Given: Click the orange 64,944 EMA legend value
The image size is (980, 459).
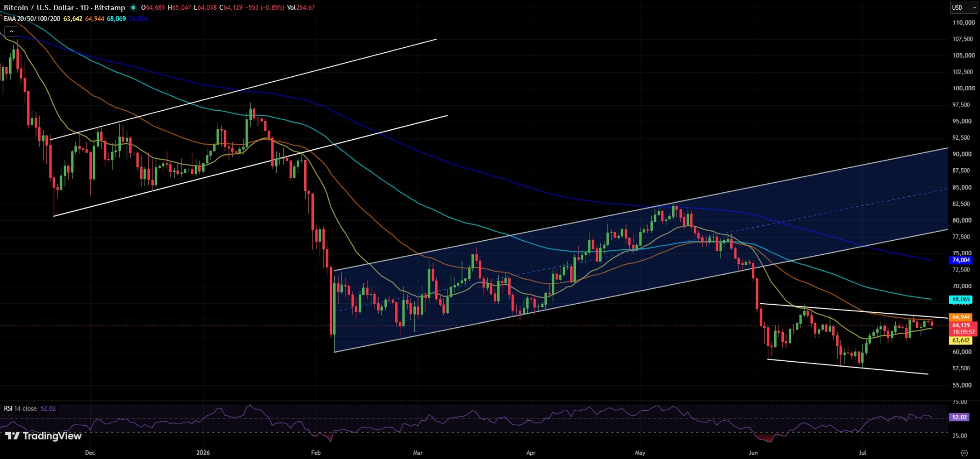Looking at the screenshot, I should [x=95, y=19].
